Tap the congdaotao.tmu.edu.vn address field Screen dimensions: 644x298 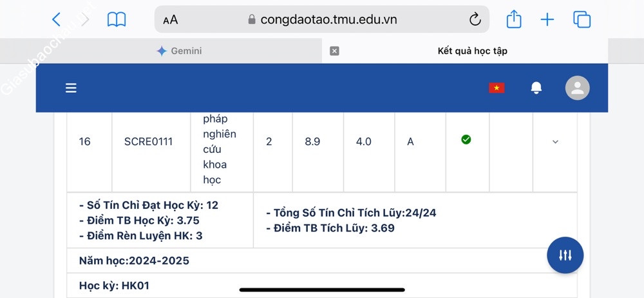(328, 19)
